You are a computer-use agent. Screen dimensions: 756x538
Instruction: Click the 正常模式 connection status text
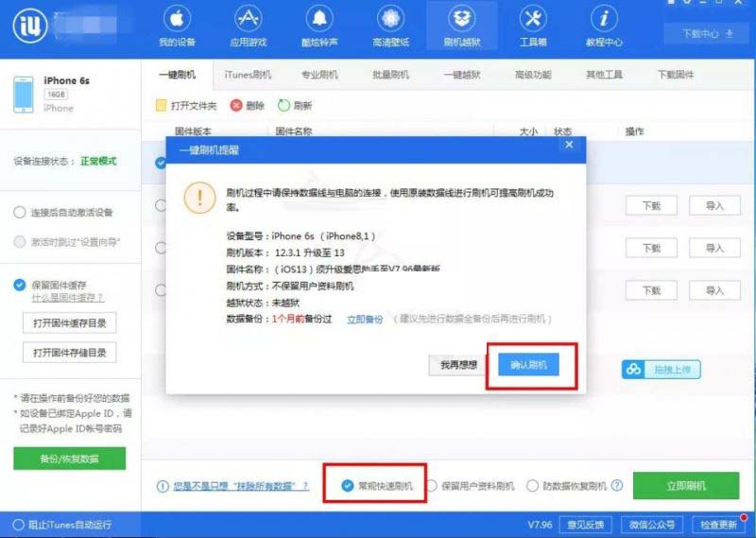[x=98, y=161]
